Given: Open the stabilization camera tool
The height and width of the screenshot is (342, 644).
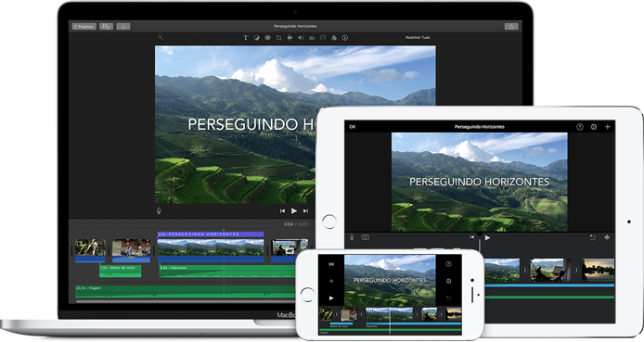Looking at the screenshot, I should tap(290, 38).
